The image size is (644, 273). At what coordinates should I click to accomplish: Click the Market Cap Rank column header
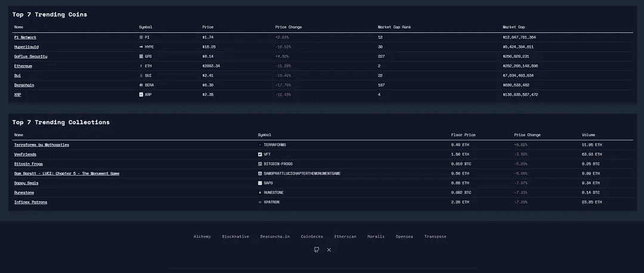pos(395,27)
